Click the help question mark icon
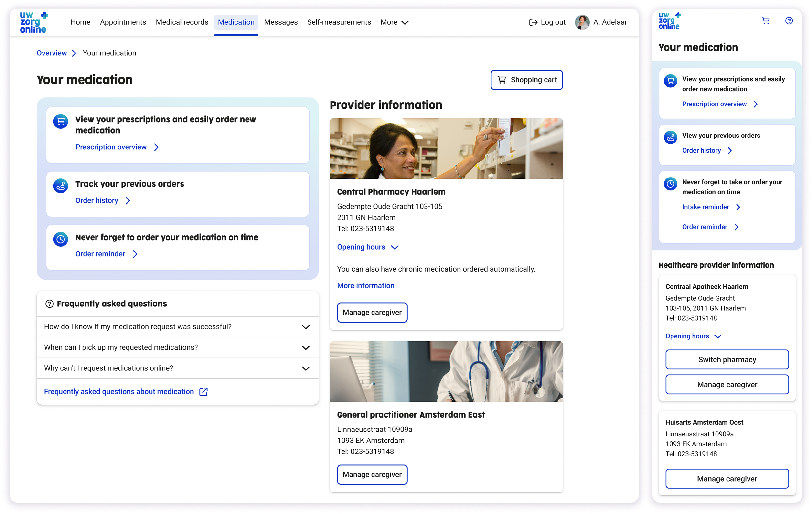This screenshot has height=514, width=812. point(789,21)
